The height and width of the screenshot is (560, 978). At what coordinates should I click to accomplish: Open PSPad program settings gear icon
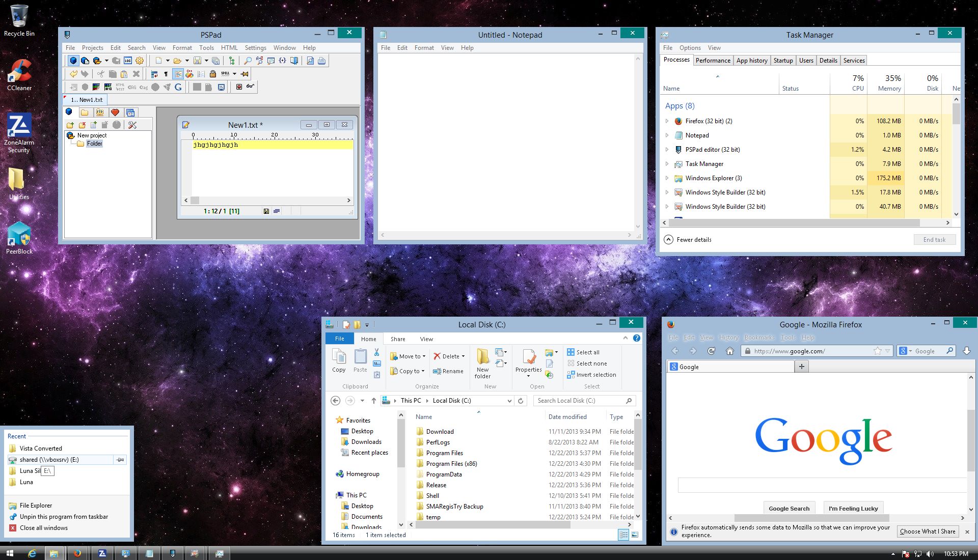[x=140, y=61]
